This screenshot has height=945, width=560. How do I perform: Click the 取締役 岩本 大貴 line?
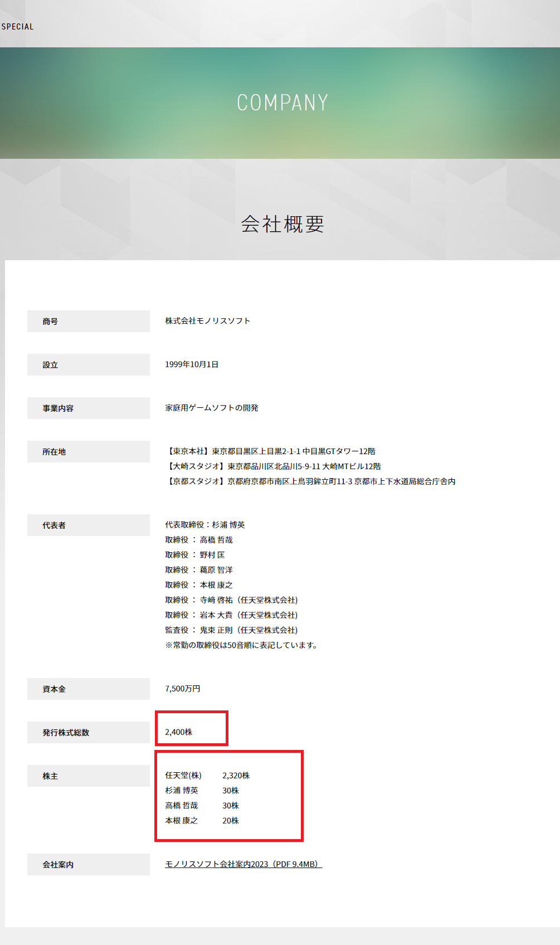[232, 615]
